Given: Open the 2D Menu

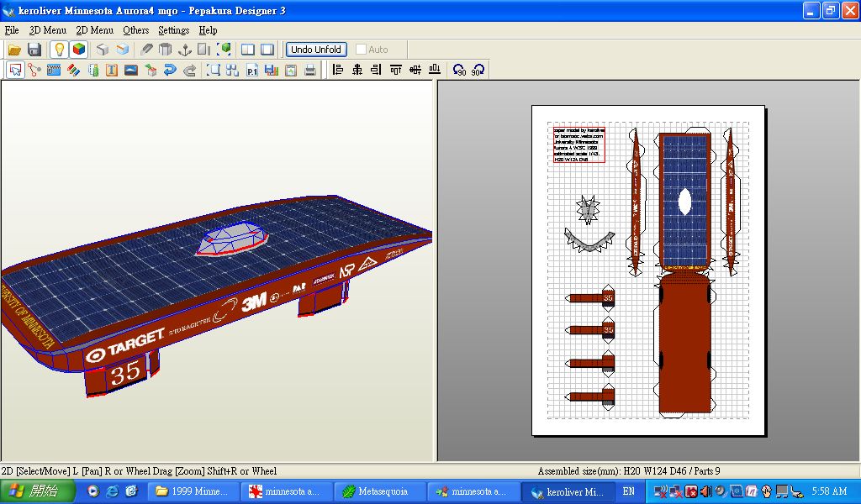Looking at the screenshot, I should pos(94,30).
